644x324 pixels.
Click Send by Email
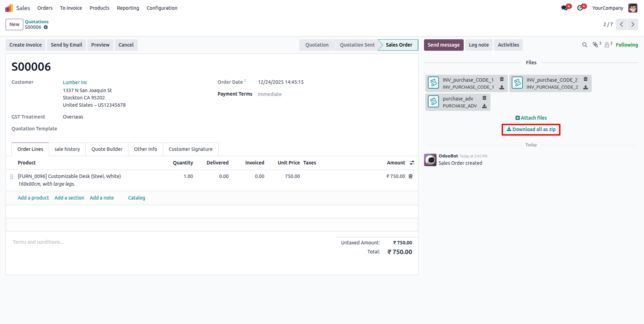click(x=66, y=45)
